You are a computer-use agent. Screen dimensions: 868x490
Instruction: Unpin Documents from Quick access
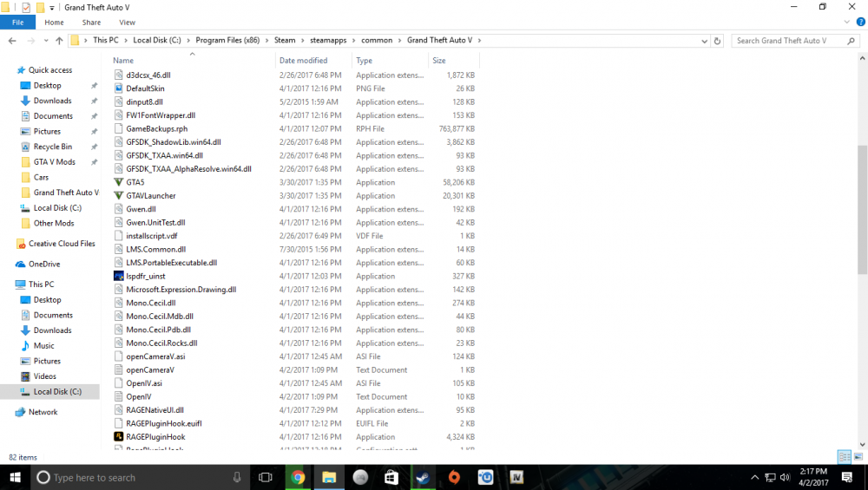pyautogui.click(x=94, y=116)
